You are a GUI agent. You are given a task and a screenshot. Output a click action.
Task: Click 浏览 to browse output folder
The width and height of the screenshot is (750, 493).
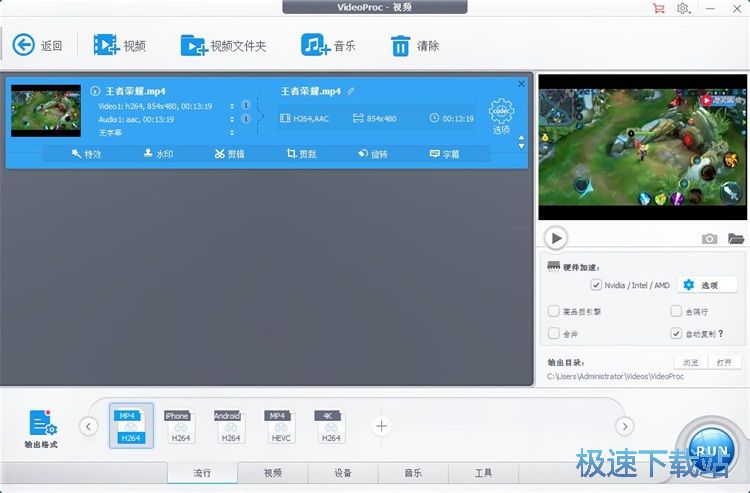tap(691, 362)
